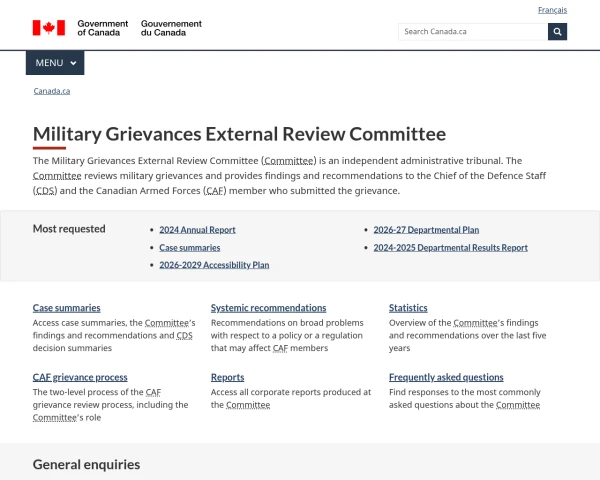Screen dimensions: 600x480
Task: Click the magnifying glass search button
Action: 557,31
